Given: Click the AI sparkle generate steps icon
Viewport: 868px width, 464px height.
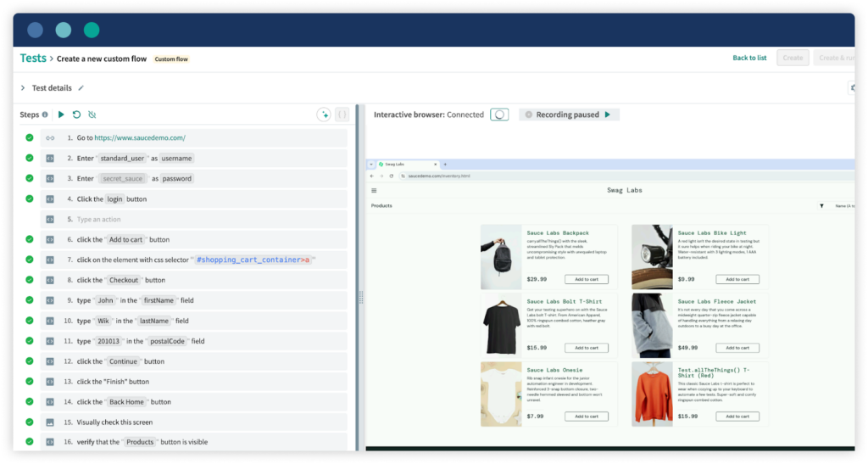Looking at the screenshot, I should (324, 115).
